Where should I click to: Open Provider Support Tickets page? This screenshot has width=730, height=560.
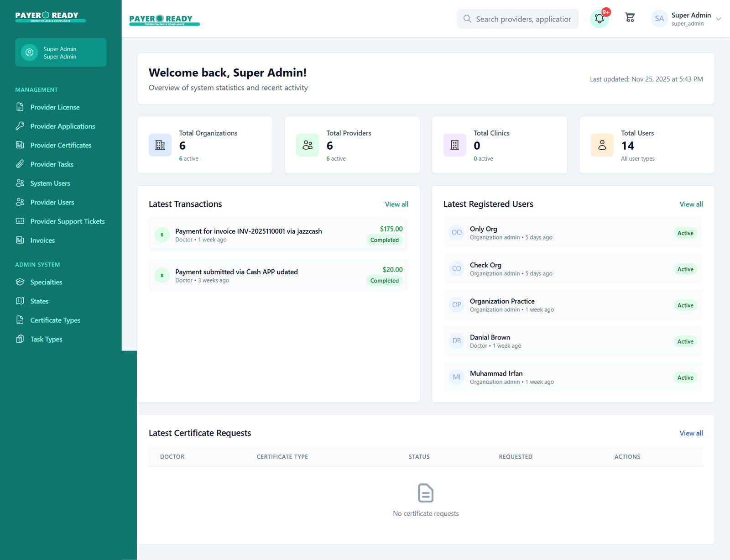point(67,221)
